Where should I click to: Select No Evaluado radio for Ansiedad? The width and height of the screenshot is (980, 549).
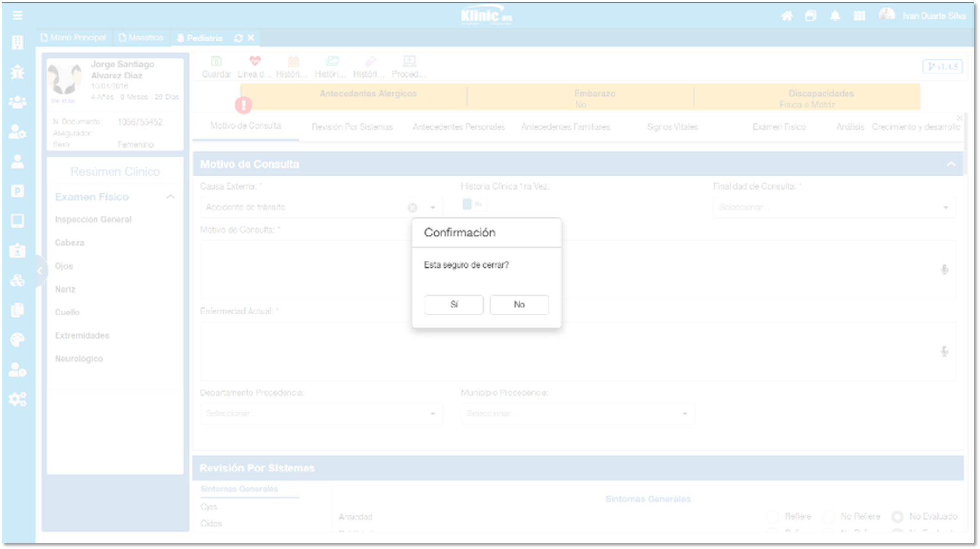click(x=897, y=516)
